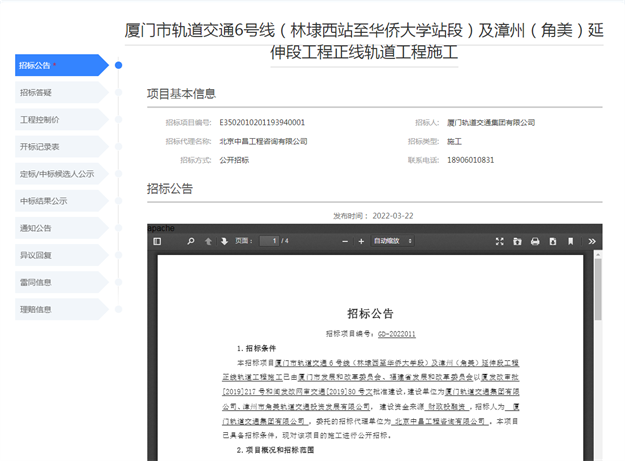Open the 异议回复 sidebar tab

(61, 255)
